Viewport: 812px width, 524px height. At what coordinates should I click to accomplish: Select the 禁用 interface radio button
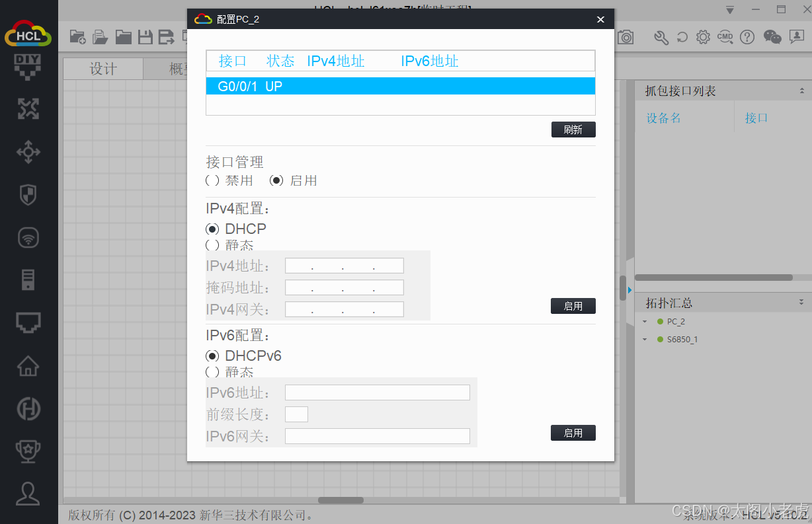click(x=212, y=180)
